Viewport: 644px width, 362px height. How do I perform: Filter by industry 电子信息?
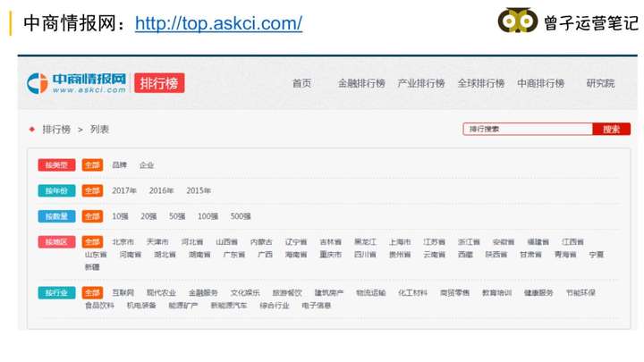(x=317, y=306)
